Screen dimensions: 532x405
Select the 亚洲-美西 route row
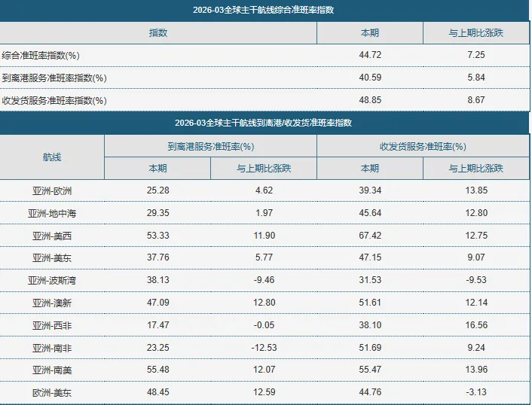264,236
